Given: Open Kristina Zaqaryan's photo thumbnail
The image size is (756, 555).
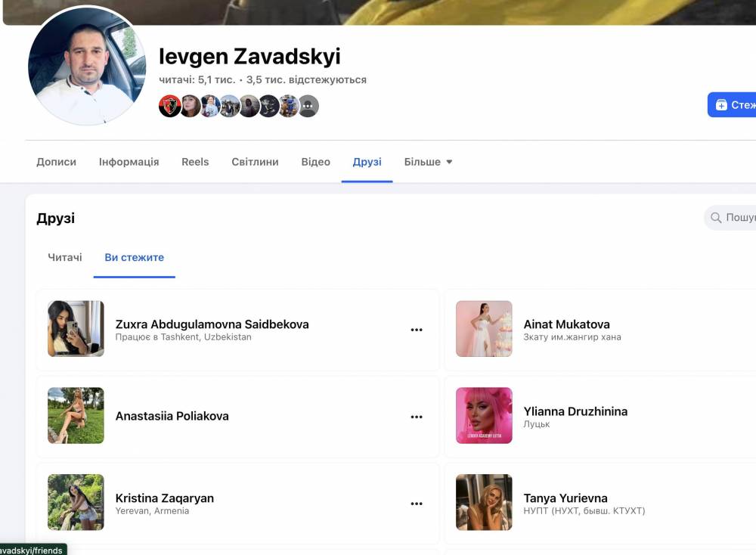Looking at the screenshot, I should coord(76,502).
